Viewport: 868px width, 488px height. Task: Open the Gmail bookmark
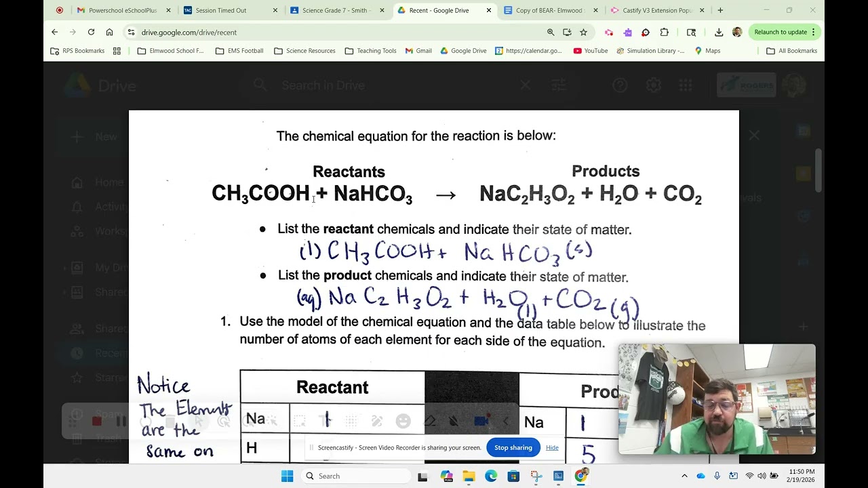coord(418,51)
